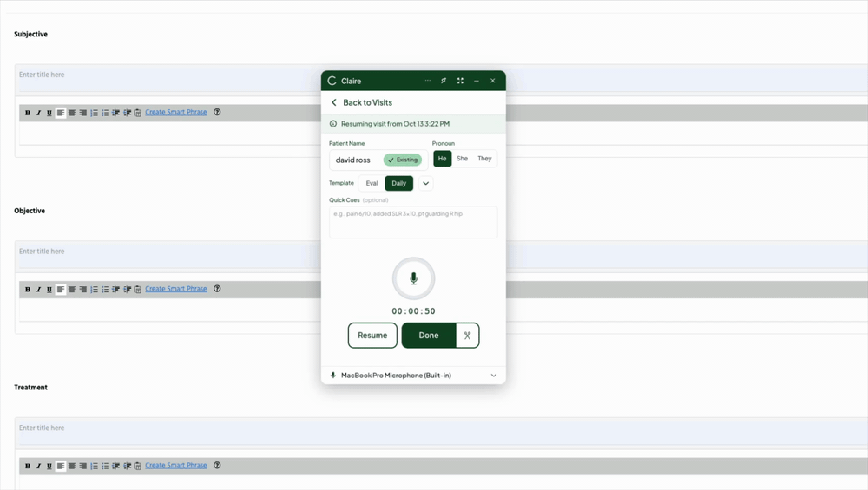Insert bulleted list in the Objective editor
The image size is (868, 490).
105,290
